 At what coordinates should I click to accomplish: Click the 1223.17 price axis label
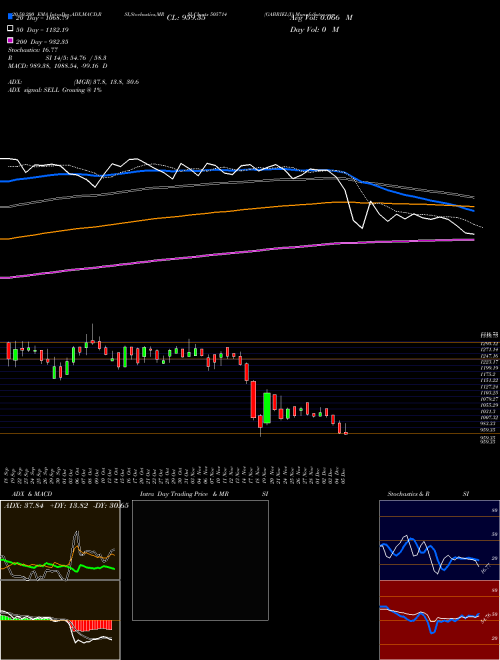(x=487, y=362)
